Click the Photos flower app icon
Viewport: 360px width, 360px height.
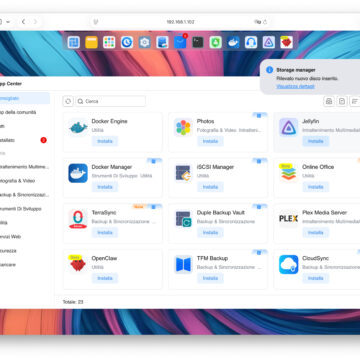(x=183, y=128)
